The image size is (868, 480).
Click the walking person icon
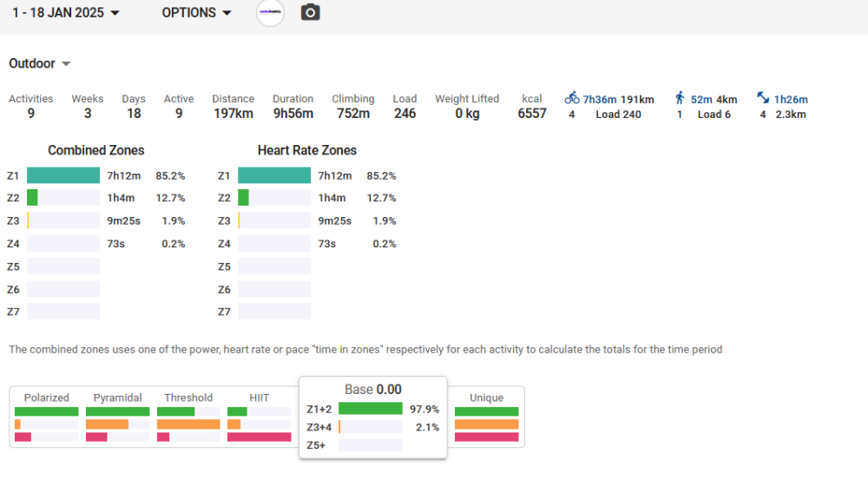tap(681, 99)
